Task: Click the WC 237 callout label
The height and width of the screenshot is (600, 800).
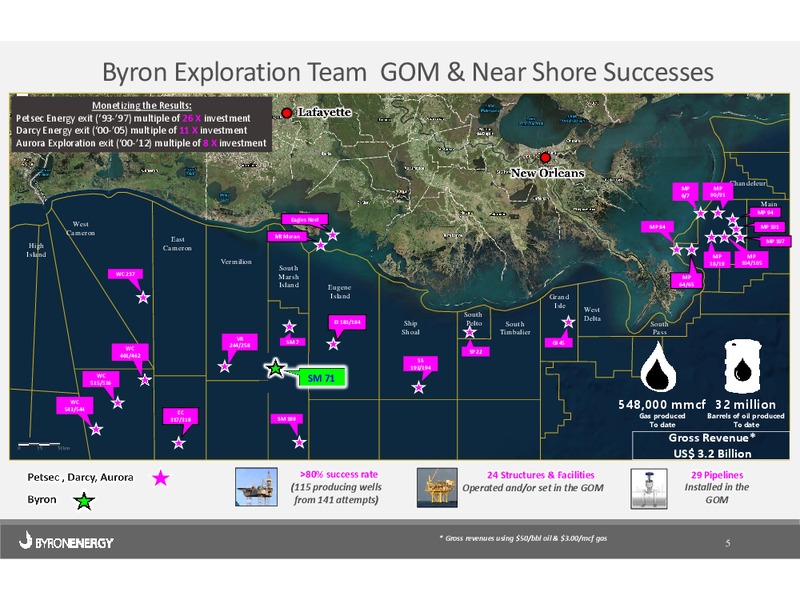Action: 126,274
